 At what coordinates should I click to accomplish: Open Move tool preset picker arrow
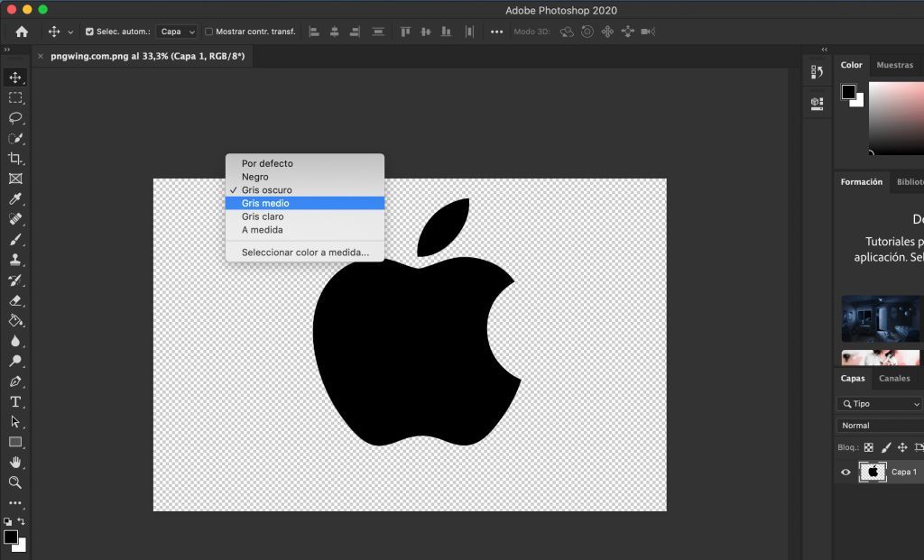tap(70, 32)
